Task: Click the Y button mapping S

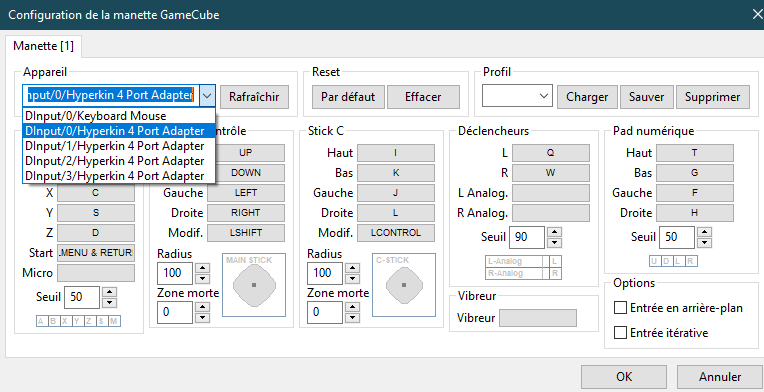Action: [x=96, y=213]
